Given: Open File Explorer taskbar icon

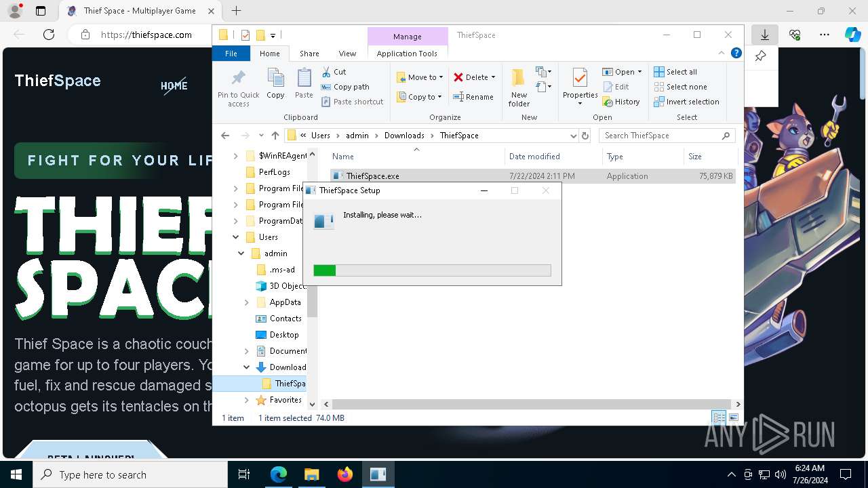Looking at the screenshot, I should tap(311, 474).
